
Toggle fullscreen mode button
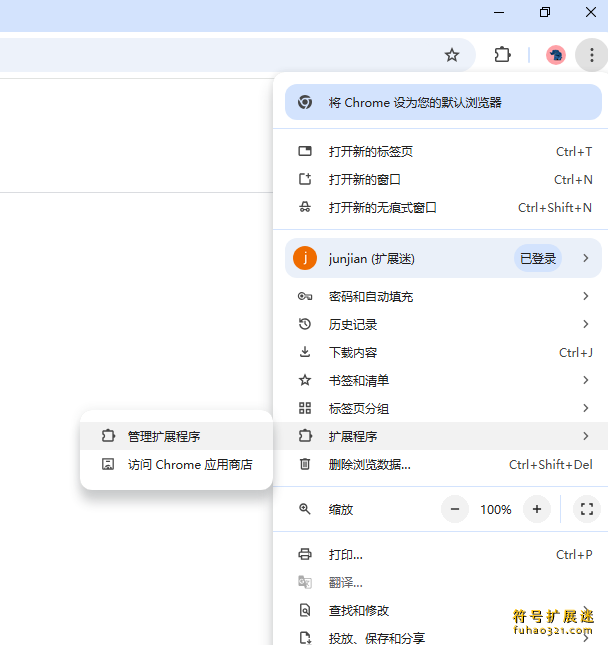[587, 509]
